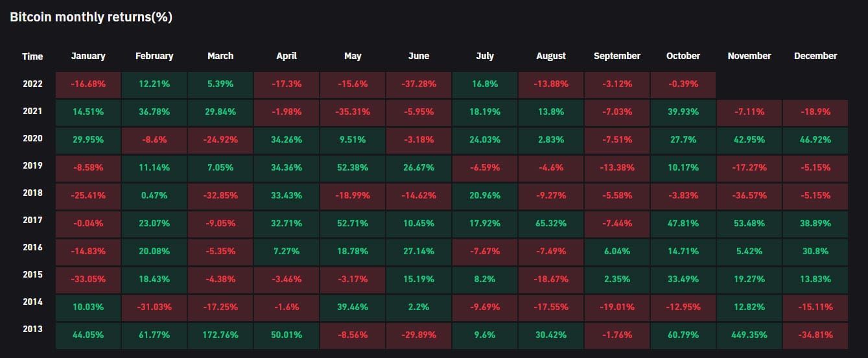
Task: Select the 52.38% May 2019 cell
Action: point(353,168)
